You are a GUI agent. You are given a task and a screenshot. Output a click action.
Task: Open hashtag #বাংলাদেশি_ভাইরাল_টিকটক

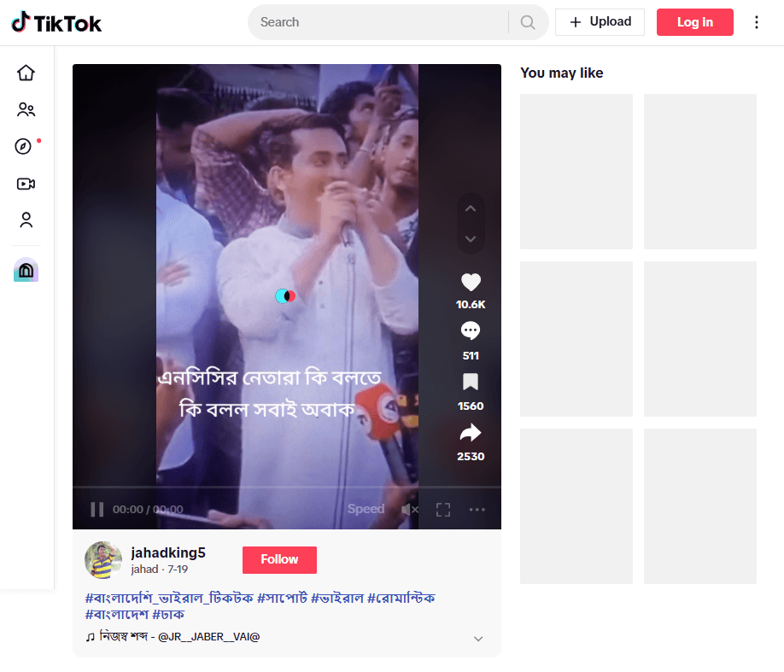[x=169, y=598]
